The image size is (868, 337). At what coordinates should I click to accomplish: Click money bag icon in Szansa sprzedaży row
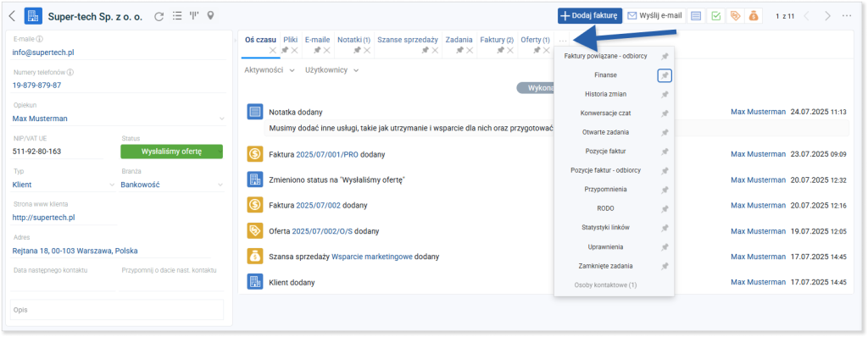point(254,257)
